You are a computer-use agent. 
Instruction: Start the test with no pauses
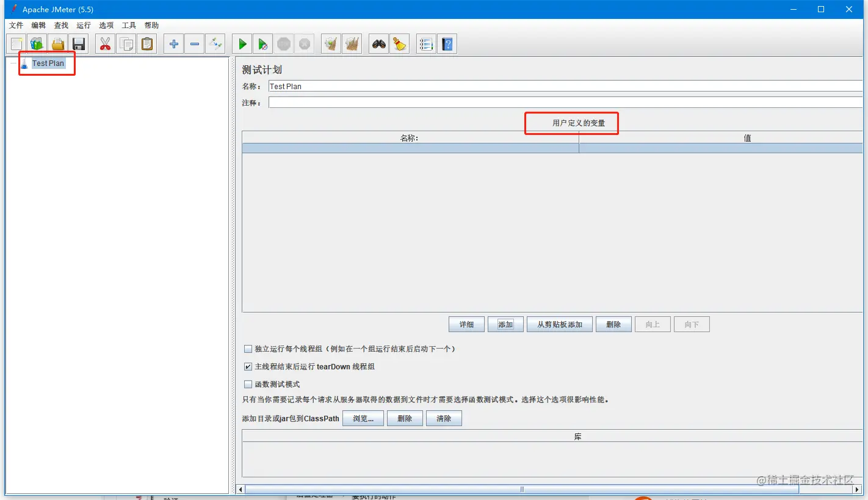click(x=263, y=44)
